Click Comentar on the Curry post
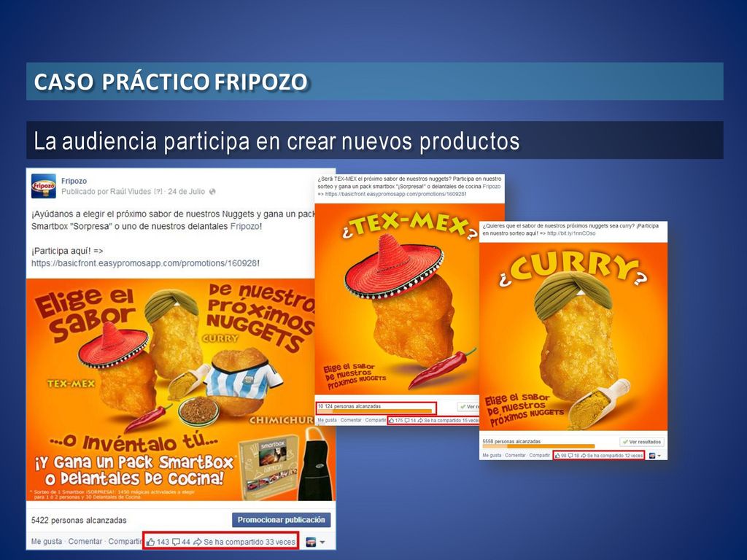Image resolution: width=747 pixels, height=560 pixels. click(516, 455)
